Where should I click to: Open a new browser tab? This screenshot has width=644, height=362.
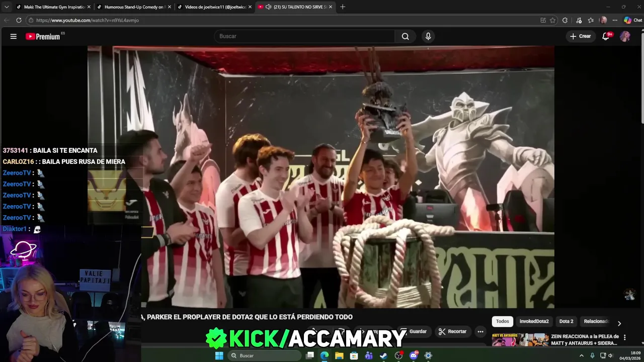(x=343, y=7)
